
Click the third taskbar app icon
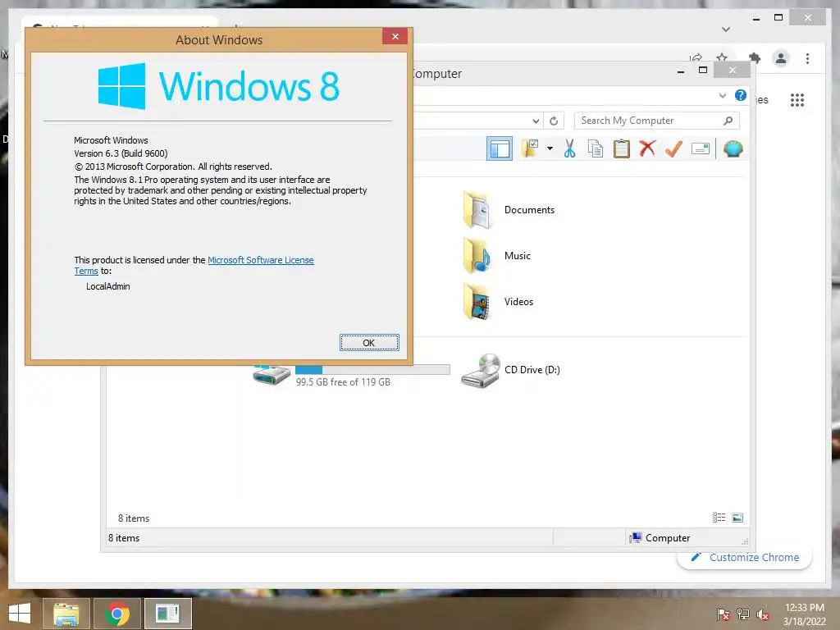167,614
